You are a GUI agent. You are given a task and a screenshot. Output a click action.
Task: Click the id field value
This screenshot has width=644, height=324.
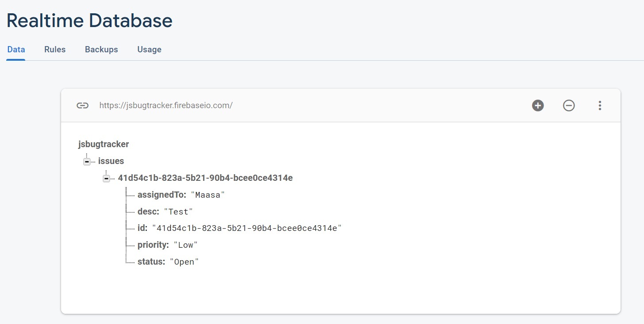pos(247,228)
